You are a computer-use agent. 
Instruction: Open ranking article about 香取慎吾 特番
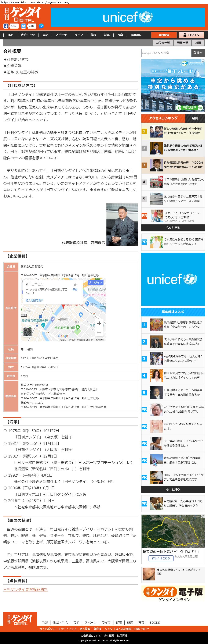pos(173,165)
